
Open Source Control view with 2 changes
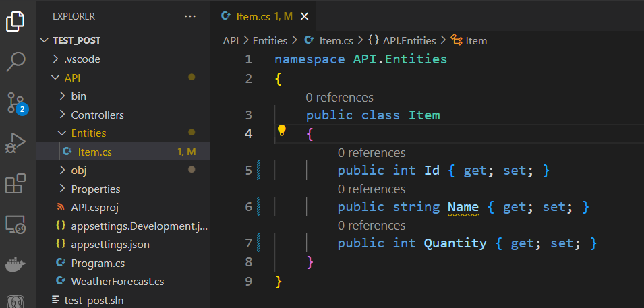click(x=17, y=103)
